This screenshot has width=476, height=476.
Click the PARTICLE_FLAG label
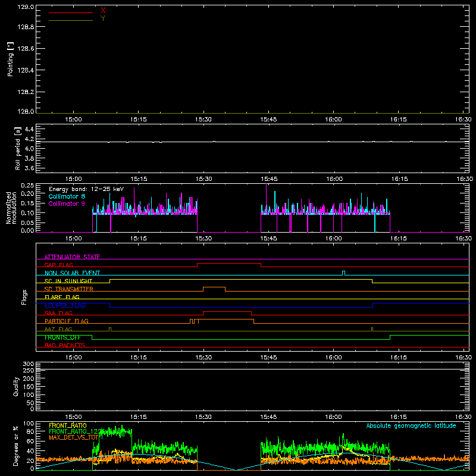(67, 321)
